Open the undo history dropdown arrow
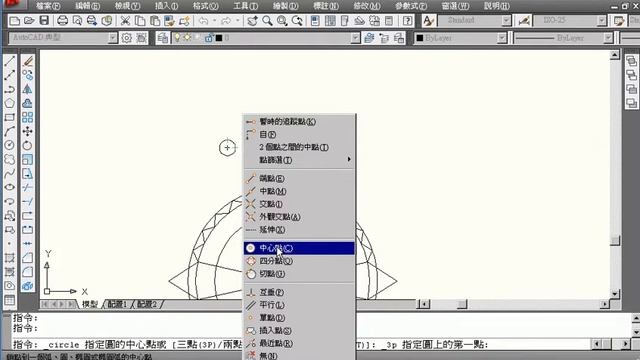This screenshot has width=640, height=360. (214, 20)
